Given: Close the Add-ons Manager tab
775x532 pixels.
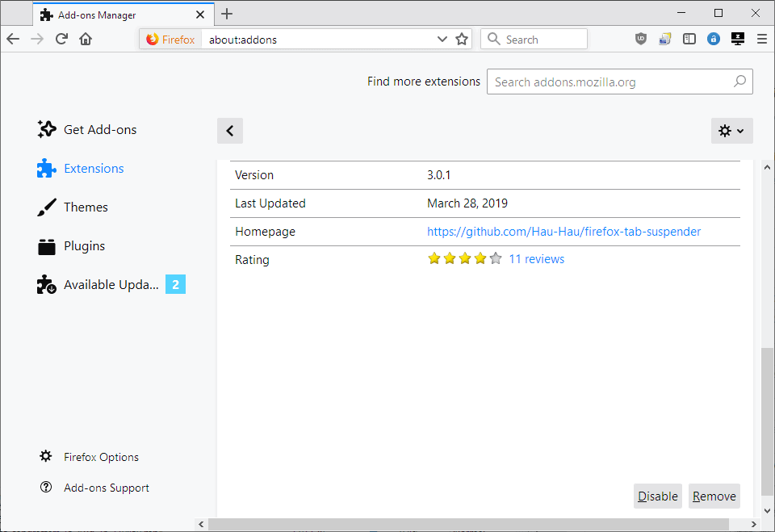Looking at the screenshot, I should pyautogui.click(x=200, y=15).
